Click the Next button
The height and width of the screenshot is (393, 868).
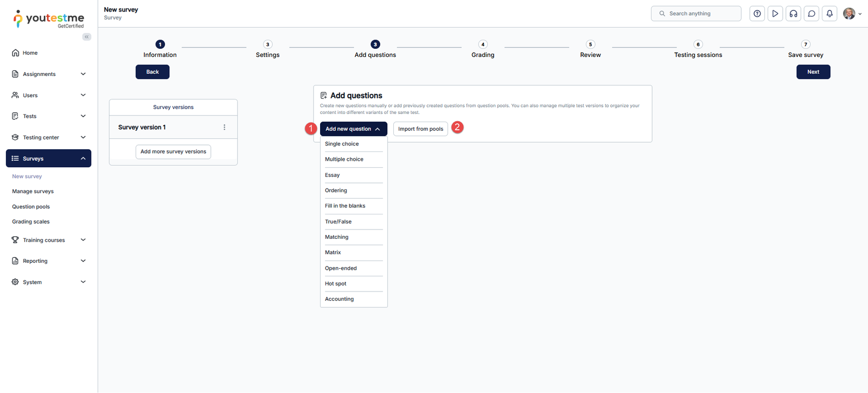[813, 72]
